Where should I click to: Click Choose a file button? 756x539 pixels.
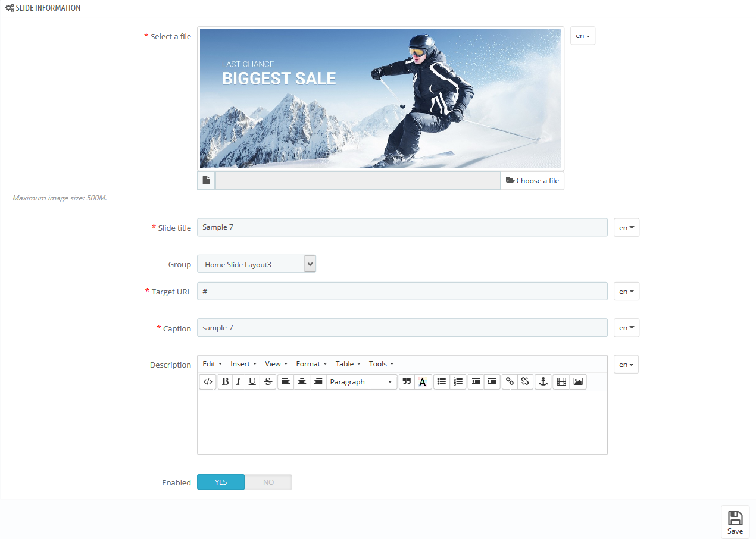pyautogui.click(x=532, y=180)
